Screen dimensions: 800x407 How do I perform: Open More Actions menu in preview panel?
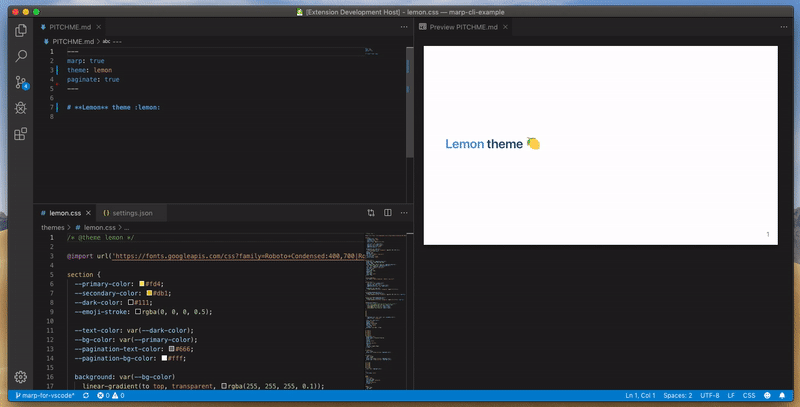785,27
